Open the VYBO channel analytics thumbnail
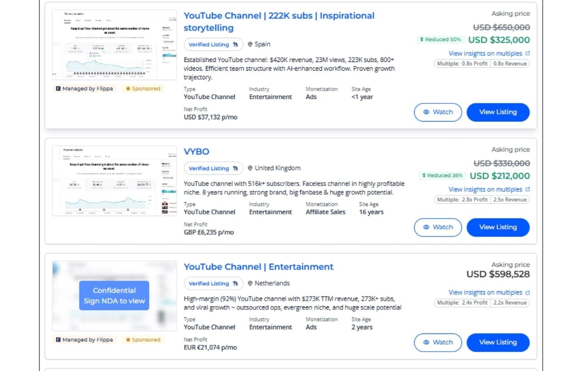 click(x=115, y=181)
